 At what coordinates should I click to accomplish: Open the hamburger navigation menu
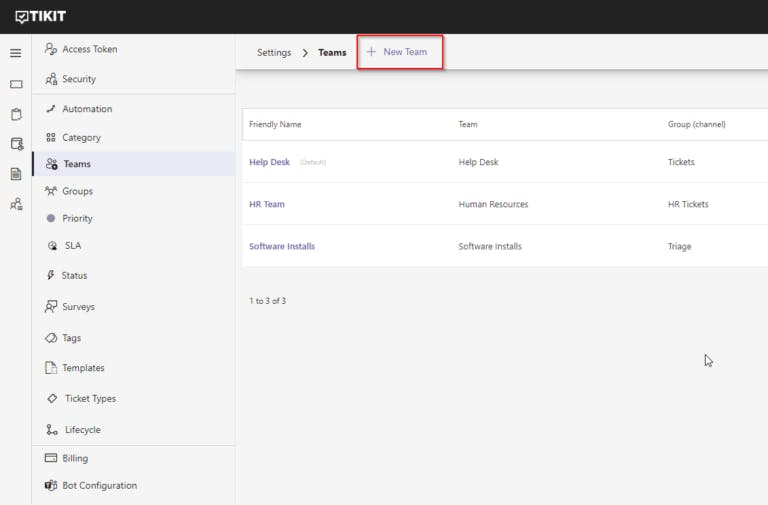[15, 53]
